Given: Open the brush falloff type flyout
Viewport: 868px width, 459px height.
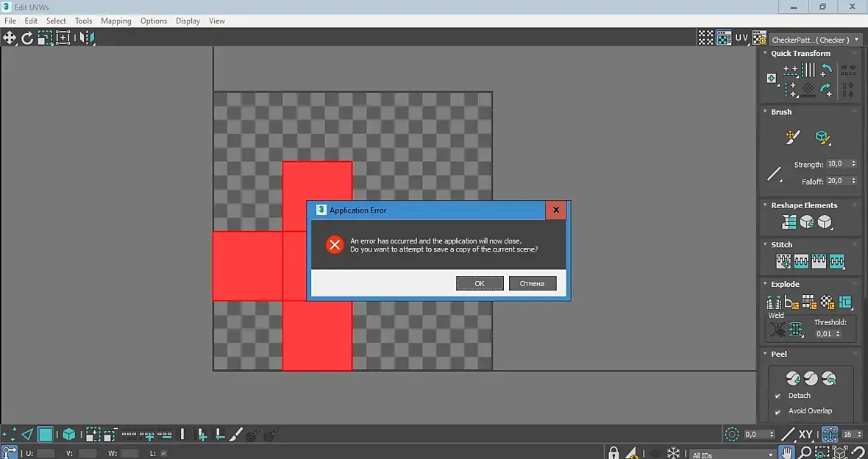Looking at the screenshot, I should (775, 174).
